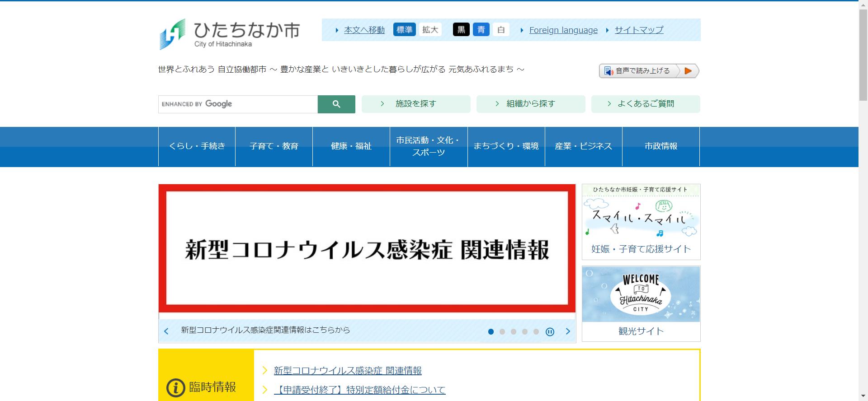This screenshot has height=401, width=868.
Task: Open 特別定額給付金について link
Action: 360,390
